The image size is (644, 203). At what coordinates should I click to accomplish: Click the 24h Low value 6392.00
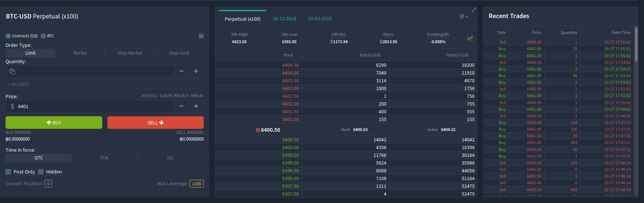pyautogui.click(x=289, y=42)
